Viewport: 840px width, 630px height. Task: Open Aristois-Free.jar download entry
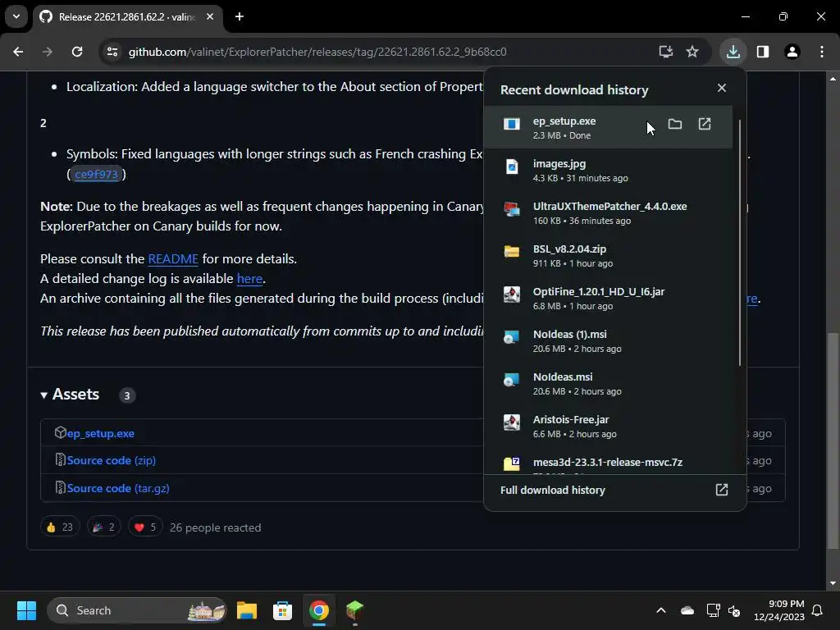point(608,427)
